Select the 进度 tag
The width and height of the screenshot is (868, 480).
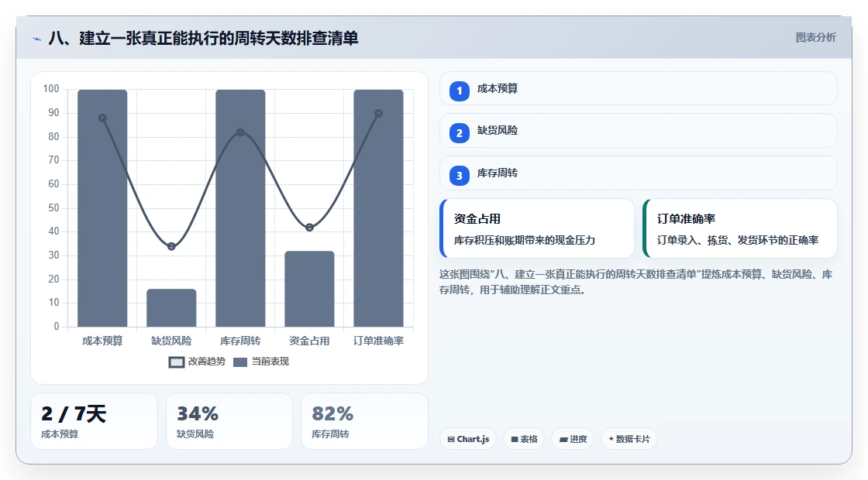tap(573, 439)
